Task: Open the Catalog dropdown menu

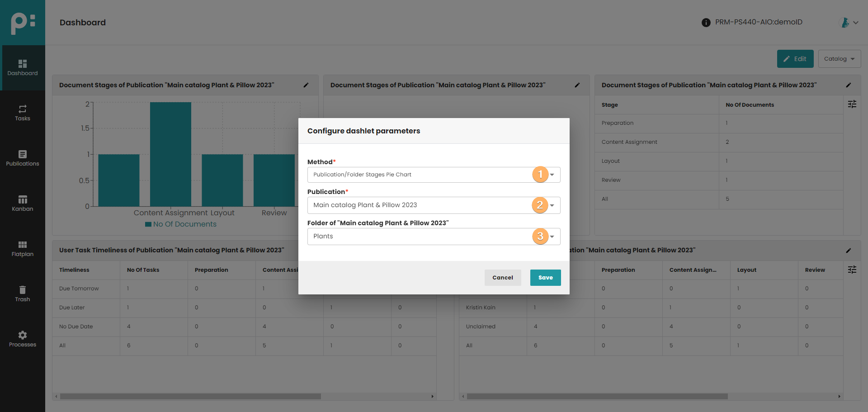Action: point(839,59)
